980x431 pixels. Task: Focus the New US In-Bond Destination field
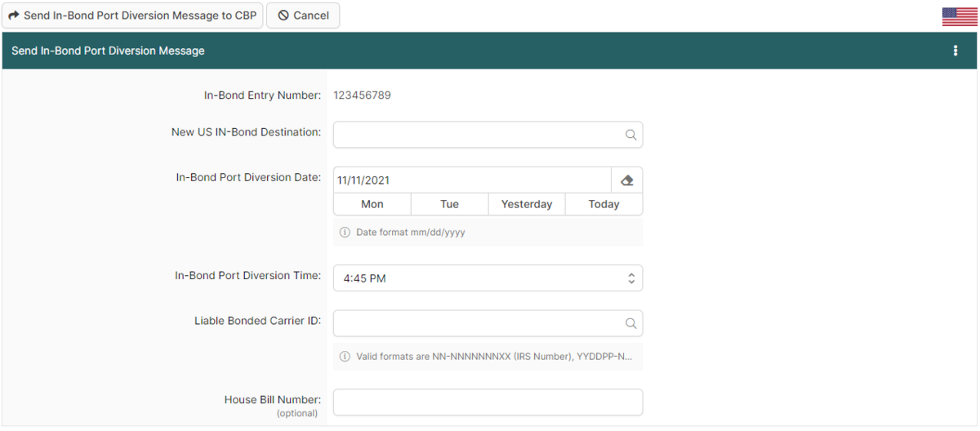(x=478, y=136)
